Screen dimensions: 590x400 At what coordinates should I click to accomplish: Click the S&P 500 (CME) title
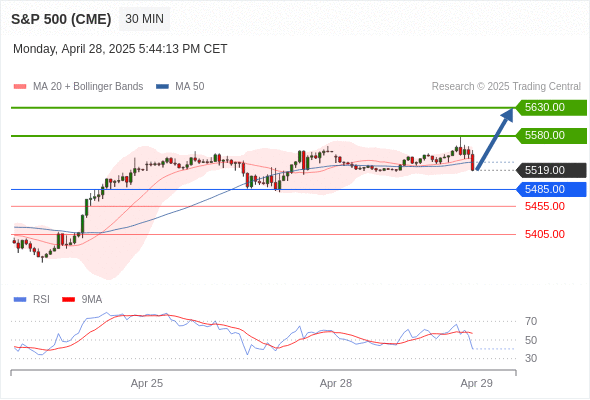click(61, 19)
